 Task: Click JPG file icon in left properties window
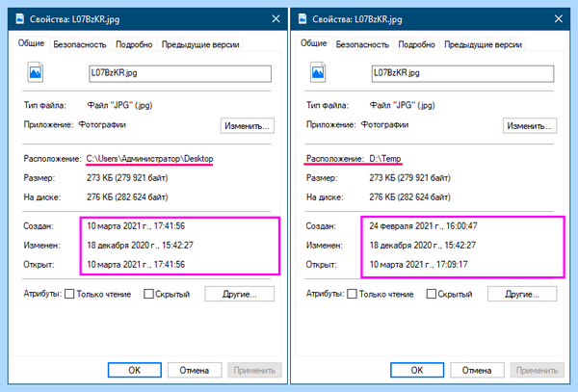[35, 72]
